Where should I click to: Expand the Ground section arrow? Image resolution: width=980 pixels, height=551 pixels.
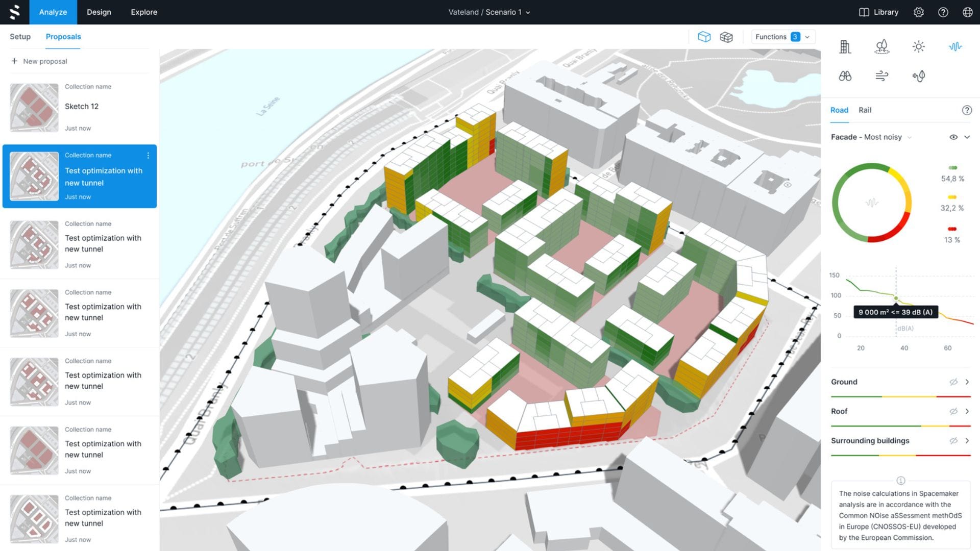967,382
